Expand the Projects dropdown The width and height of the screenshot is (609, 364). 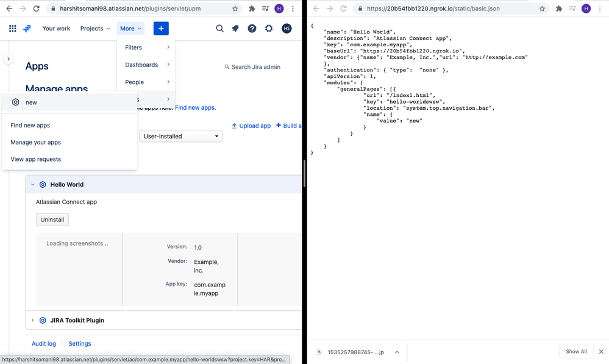[x=95, y=29]
